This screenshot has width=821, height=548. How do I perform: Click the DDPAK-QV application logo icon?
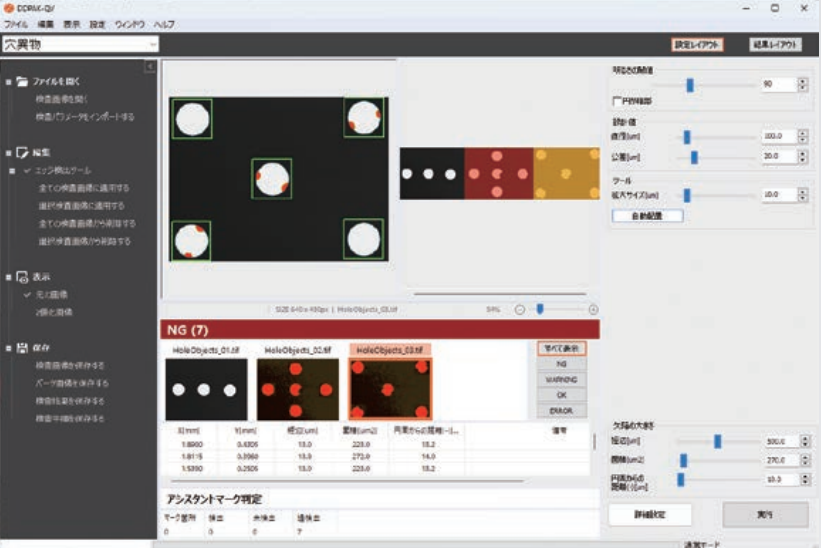click(8, 7)
